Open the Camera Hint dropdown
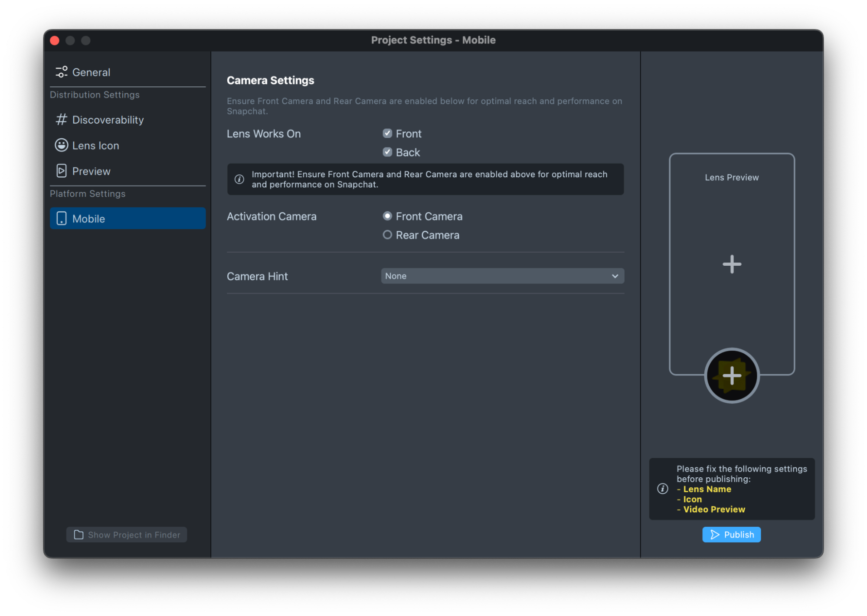Screen dimensions: 867x616 click(x=502, y=276)
